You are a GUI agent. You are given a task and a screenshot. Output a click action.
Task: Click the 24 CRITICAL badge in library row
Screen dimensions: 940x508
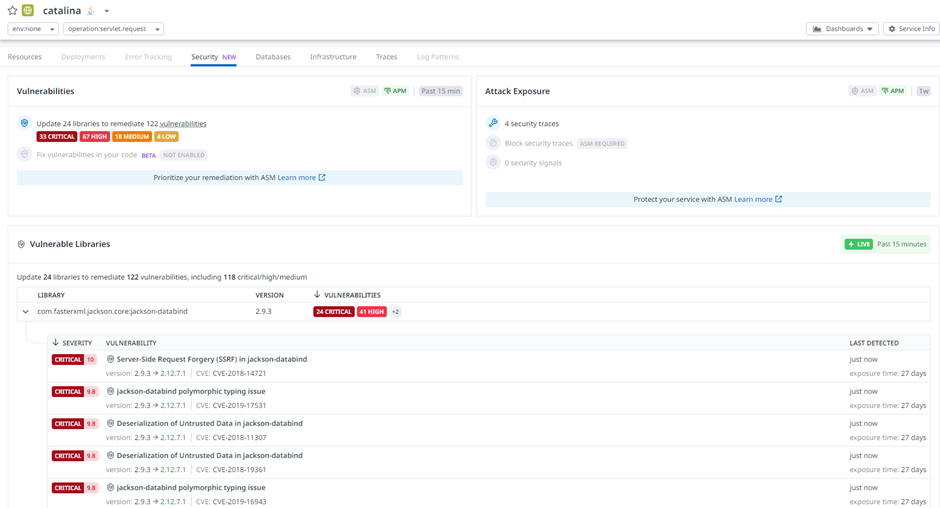point(333,312)
